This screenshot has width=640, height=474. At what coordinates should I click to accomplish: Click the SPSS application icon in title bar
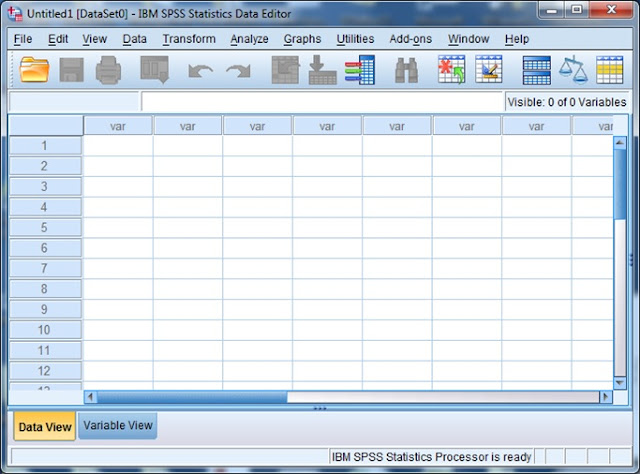[x=15, y=13]
